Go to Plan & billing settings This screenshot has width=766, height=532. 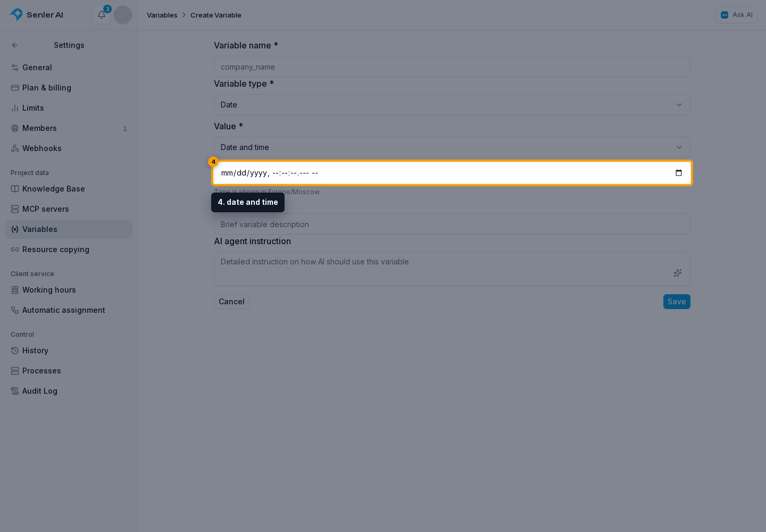coord(69,88)
